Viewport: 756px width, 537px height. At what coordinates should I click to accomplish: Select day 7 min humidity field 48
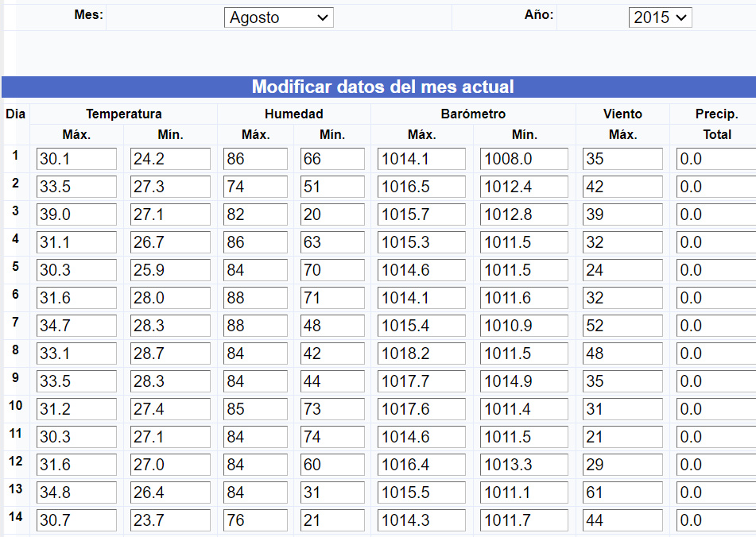coord(332,326)
